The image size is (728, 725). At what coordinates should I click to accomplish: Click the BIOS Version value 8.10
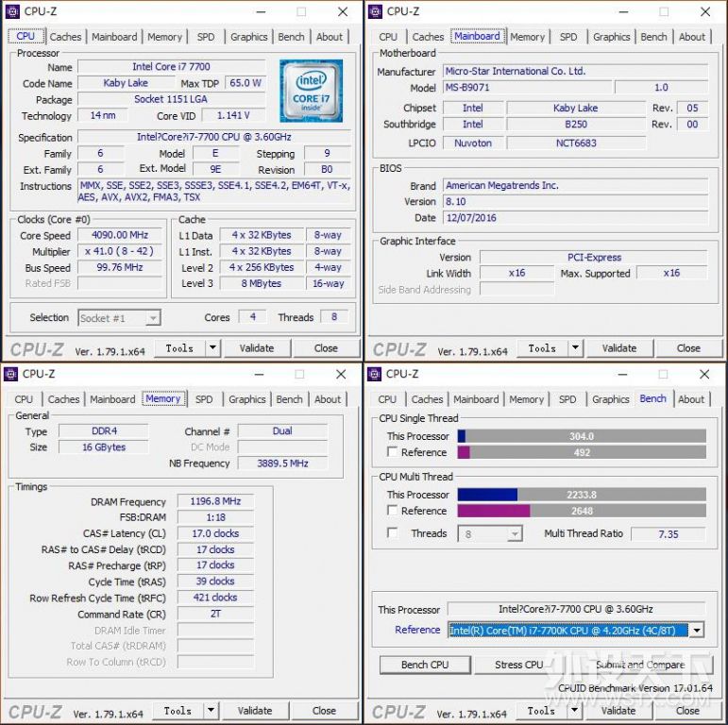576,201
